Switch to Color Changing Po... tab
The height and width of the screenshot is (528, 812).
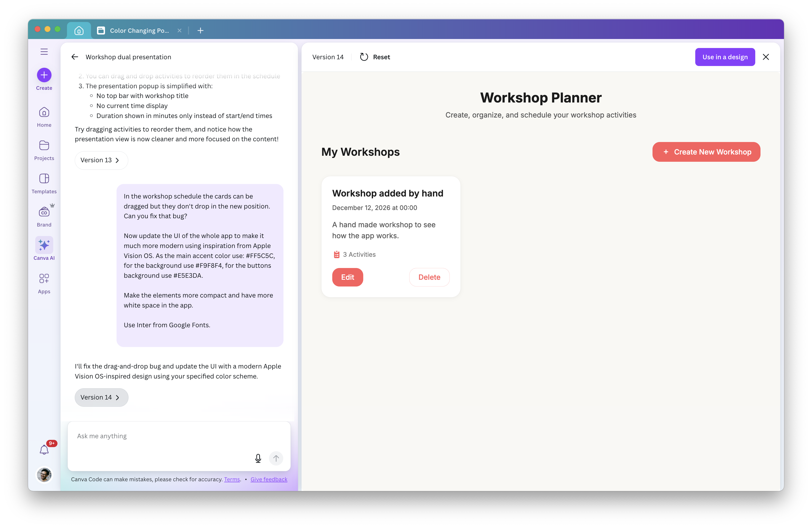pyautogui.click(x=139, y=31)
